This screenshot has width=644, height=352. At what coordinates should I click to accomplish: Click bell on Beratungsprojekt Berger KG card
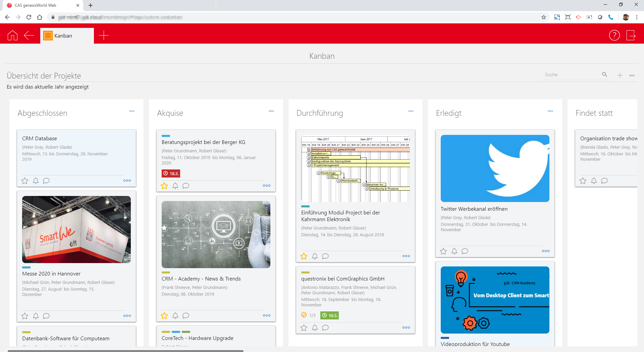click(175, 186)
